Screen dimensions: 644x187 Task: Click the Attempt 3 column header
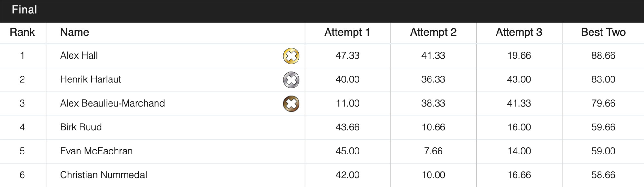[519, 32]
